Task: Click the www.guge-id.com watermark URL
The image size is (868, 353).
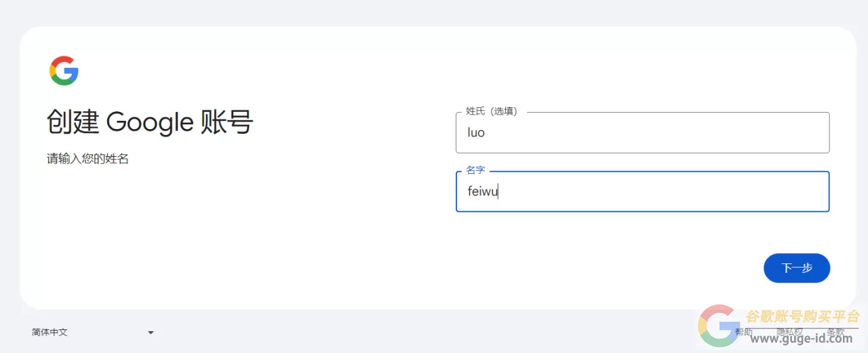Action: [x=801, y=339]
